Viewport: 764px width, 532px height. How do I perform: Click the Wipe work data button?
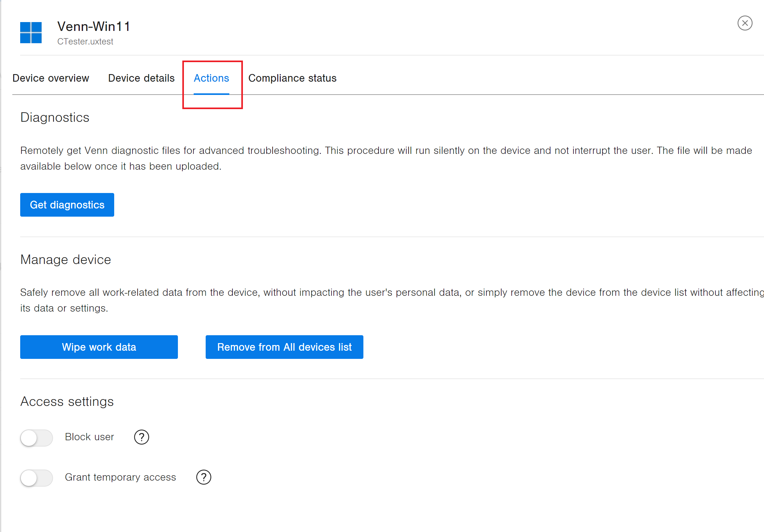coord(99,347)
